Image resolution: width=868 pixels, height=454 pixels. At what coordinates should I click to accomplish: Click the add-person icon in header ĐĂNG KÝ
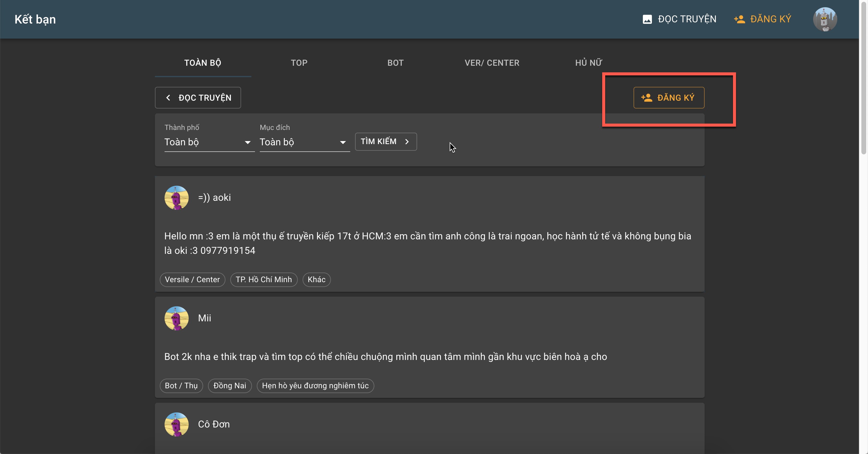point(739,19)
